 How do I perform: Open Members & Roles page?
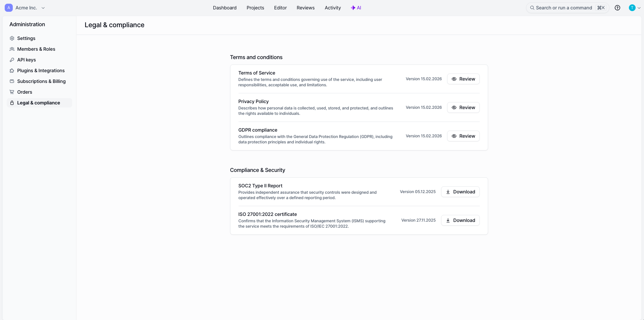(x=39, y=49)
